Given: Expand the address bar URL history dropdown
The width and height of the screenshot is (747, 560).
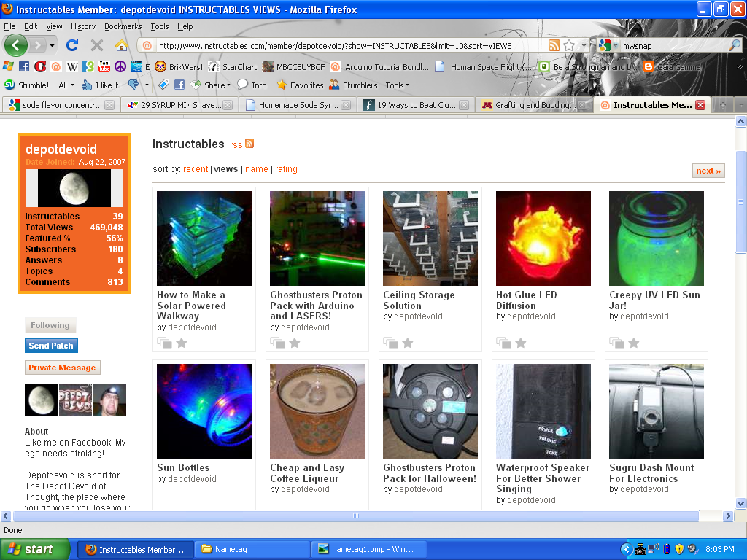Looking at the screenshot, I should 584,45.
